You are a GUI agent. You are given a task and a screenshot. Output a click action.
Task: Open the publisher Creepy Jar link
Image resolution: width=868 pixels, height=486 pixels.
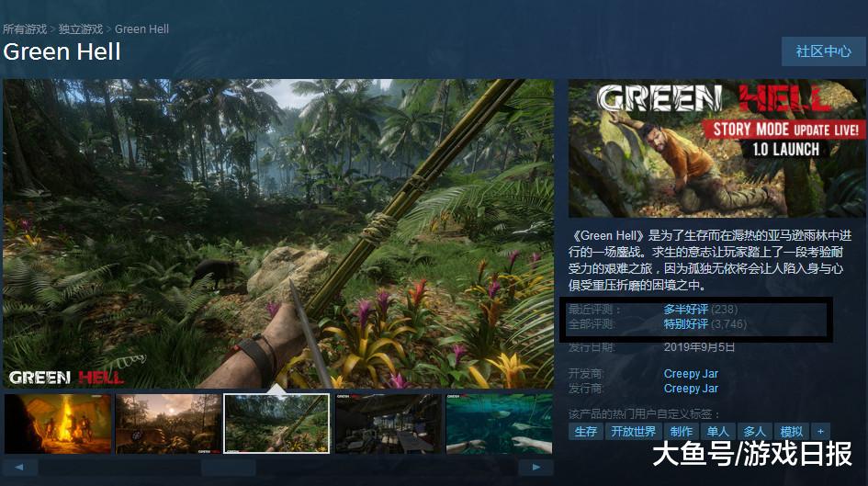click(x=691, y=389)
